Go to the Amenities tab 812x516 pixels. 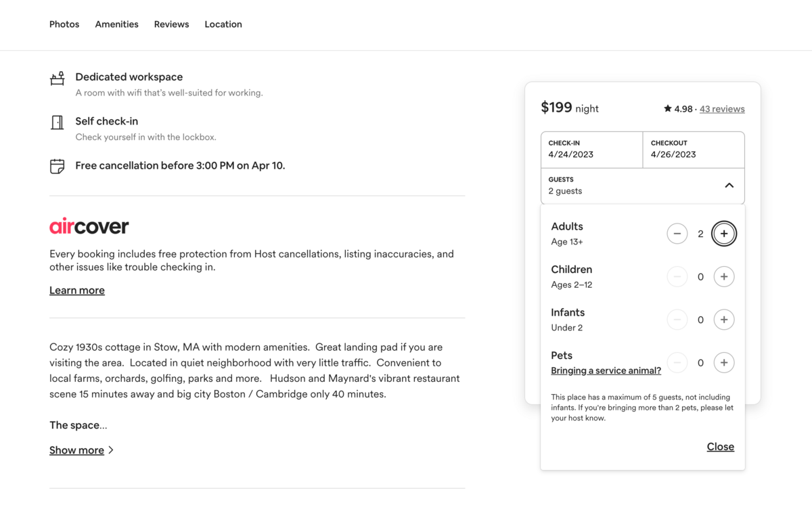pos(116,24)
